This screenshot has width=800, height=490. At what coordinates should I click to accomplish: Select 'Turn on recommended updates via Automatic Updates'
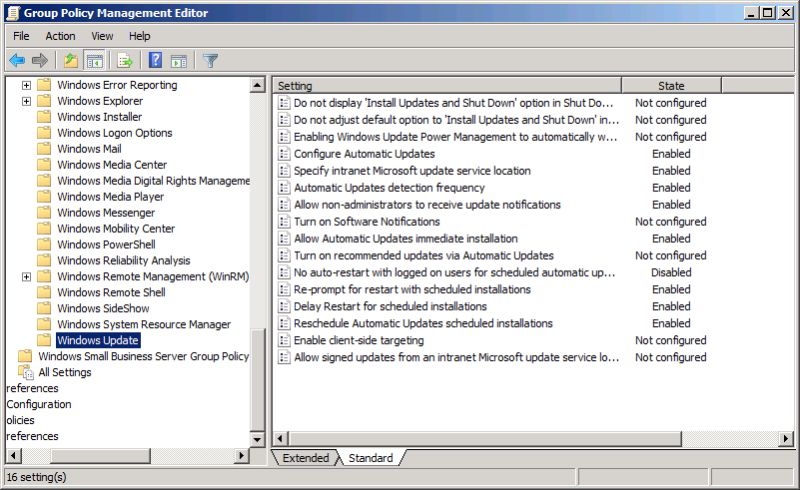pyautogui.click(x=423, y=255)
